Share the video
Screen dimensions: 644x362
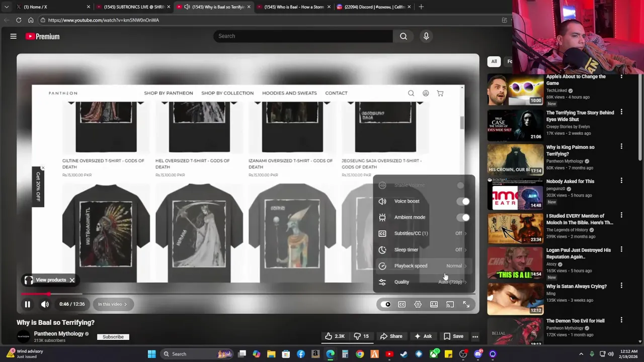[391, 336]
